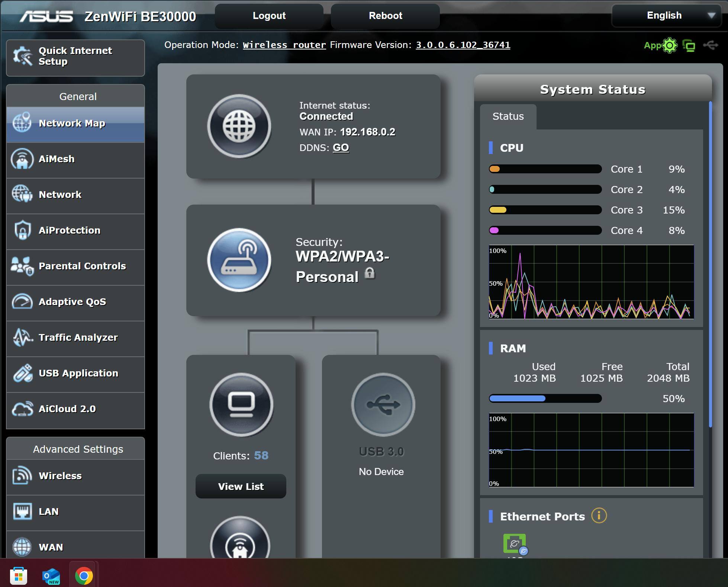Open the Ethernet Ports info icon
728x587 pixels.
pos(599,516)
